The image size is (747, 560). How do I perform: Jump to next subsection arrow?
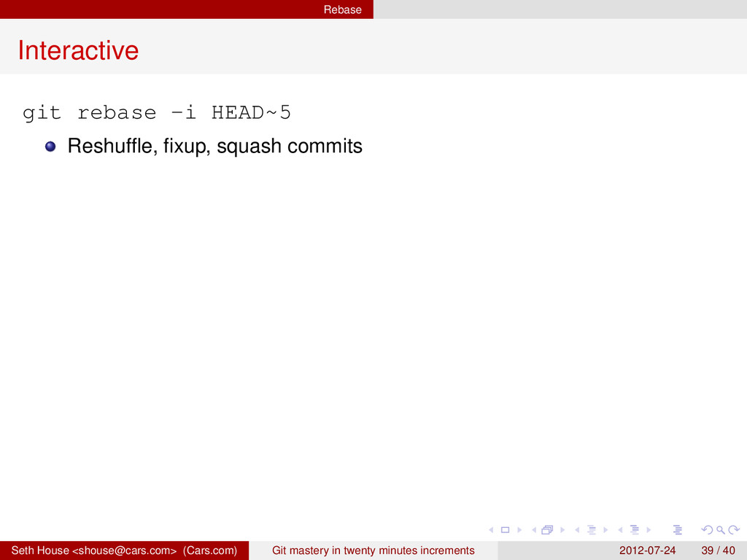pyautogui.click(x=605, y=530)
